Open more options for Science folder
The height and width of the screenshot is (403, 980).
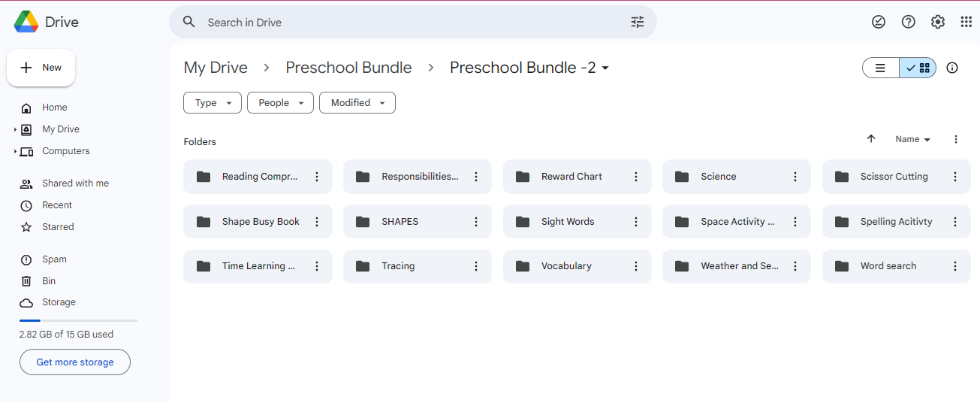tap(795, 177)
